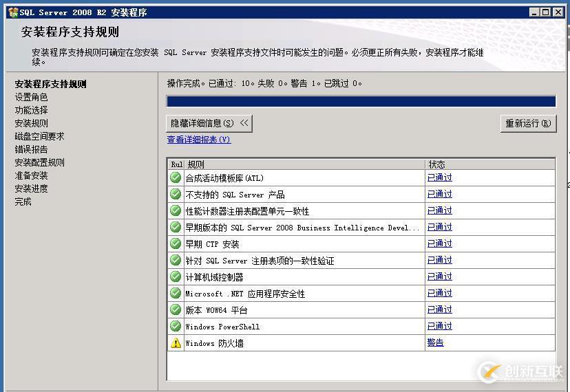Select 功能选择 step in the sidebar

(x=31, y=111)
